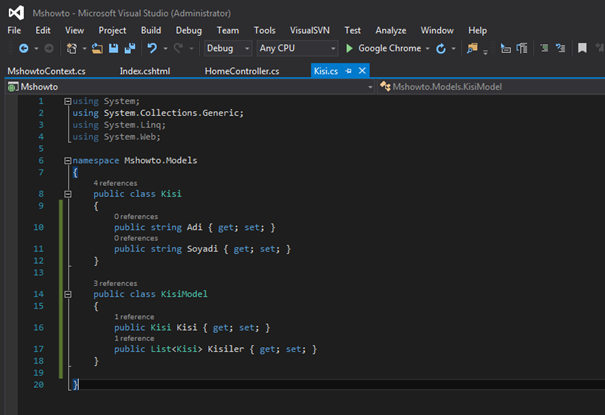
Task: Open the View menu
Action: point(74,30)
